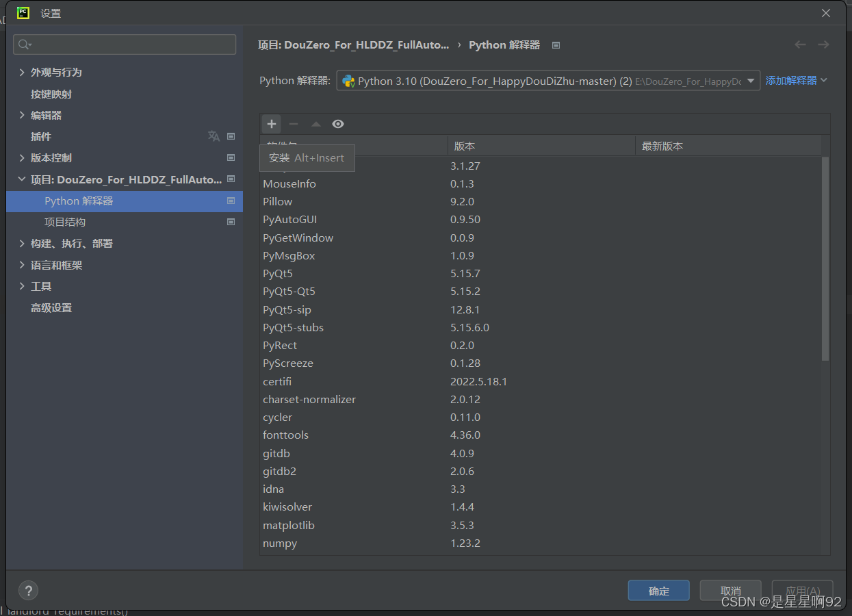This screenshot has width=852, height=616.
Task: Click the 应用 button
Action: pyautogui.click(x=803, y=591)
